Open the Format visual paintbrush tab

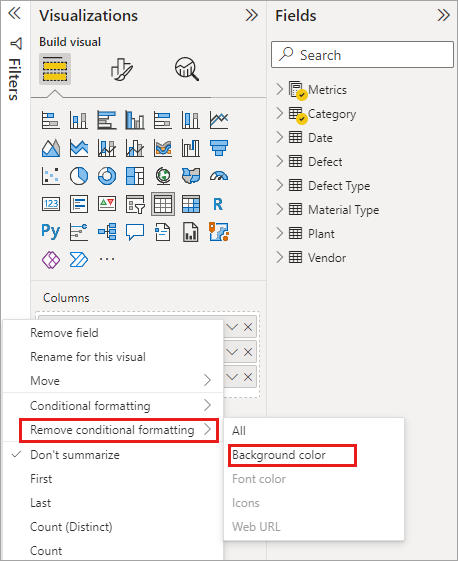click(121, 69)
